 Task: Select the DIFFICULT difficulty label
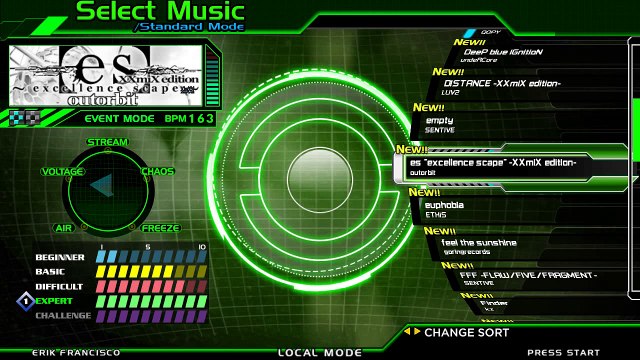pyautogui.click(x=59, y=287)
